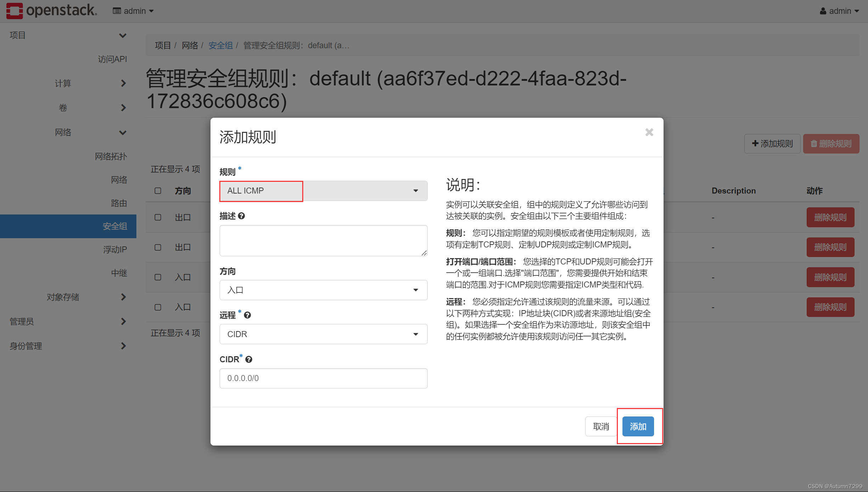Screen dimensions: 868x492
Task: Check the first 出口 row checkbox
Action: pos(158,217)
